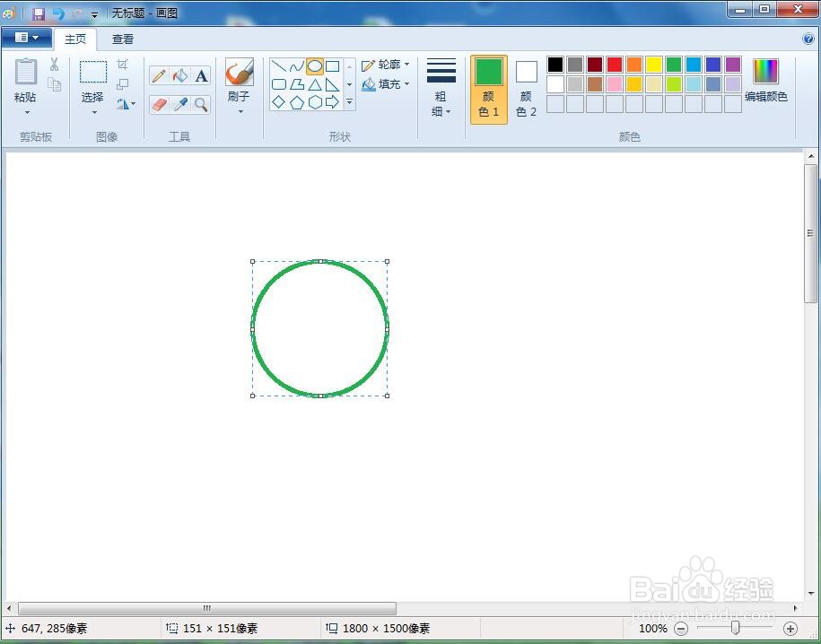The width and height of the screenshot is (821, 644).
Task: Open the 填充 fill dropdown
Action: pos(385,83)
